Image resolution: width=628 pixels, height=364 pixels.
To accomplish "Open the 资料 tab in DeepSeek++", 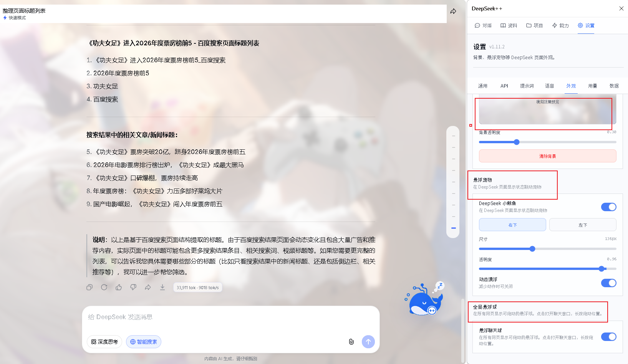I will 509,25.
